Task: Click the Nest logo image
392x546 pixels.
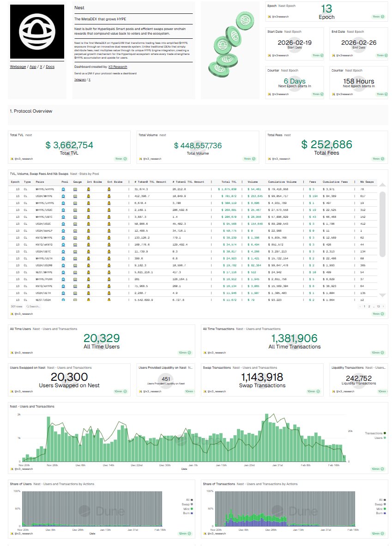Action: (x=37, y=32)
